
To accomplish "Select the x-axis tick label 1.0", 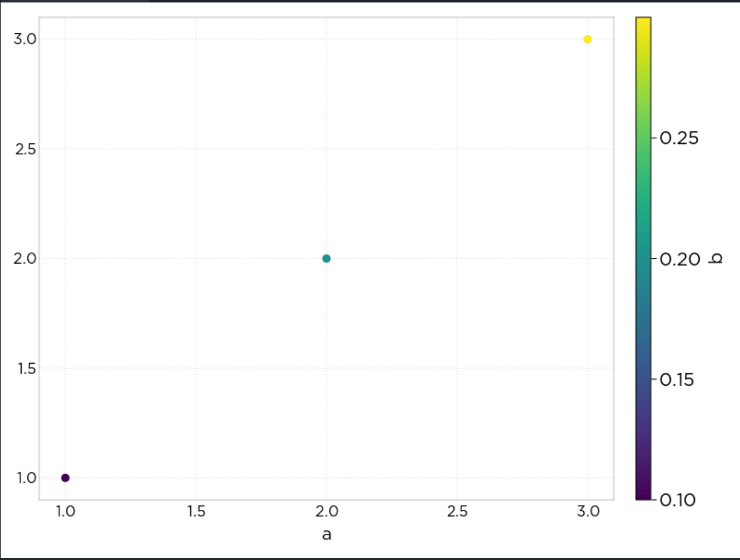I will 65,511.
